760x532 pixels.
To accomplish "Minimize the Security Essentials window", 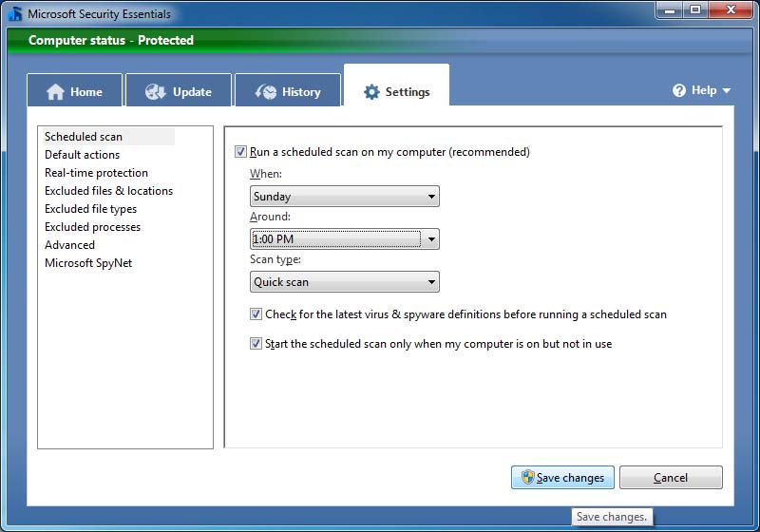I will click(670, 9).
